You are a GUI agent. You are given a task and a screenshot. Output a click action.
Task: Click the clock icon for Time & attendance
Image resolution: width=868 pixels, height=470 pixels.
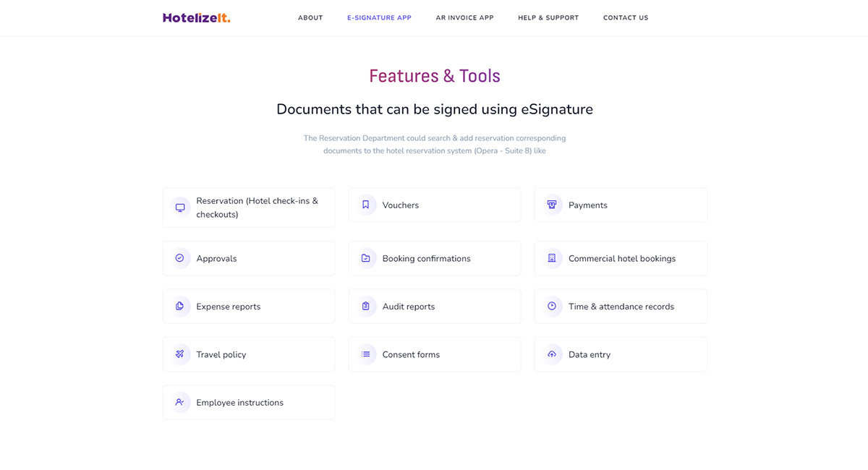pyautogui.click(x=552, y=307)
